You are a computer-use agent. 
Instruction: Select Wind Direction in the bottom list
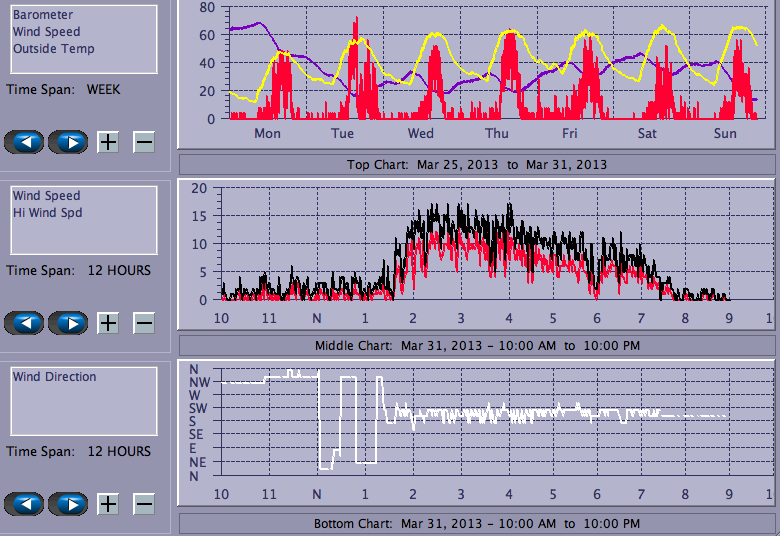[54, 377]
